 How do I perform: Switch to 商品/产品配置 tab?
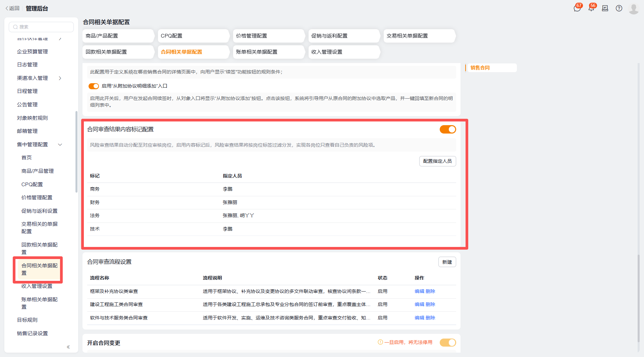pos(118,36)
